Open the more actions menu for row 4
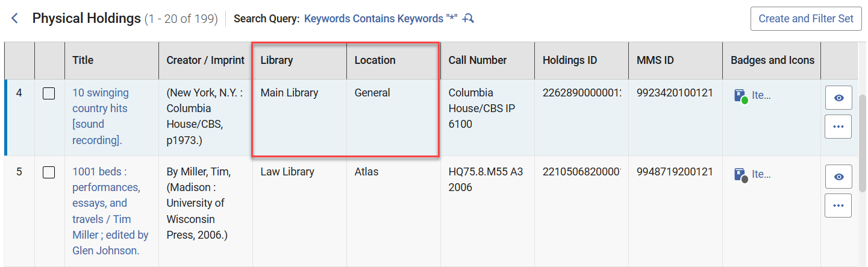Viewport: 868px width, 267px height. click(838, 127)
